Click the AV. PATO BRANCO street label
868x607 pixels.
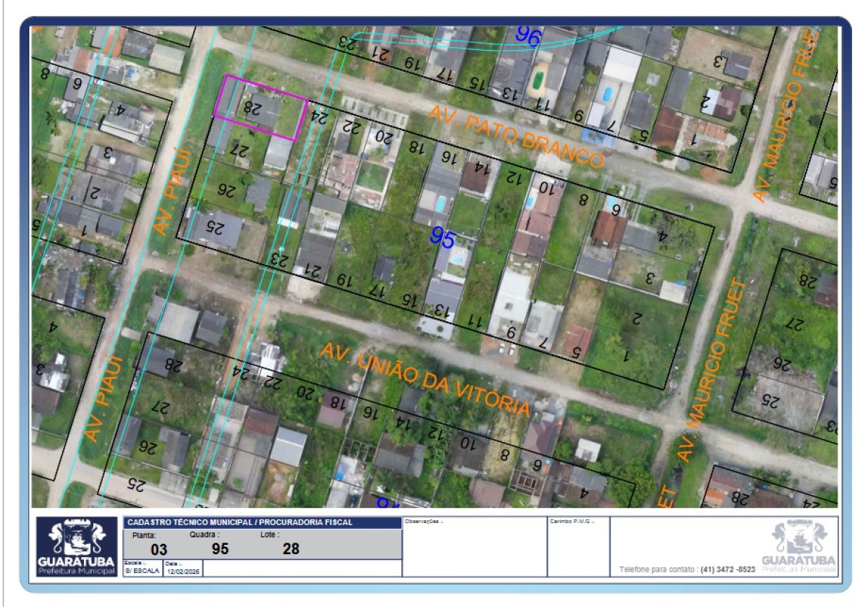tap(516, 135)
